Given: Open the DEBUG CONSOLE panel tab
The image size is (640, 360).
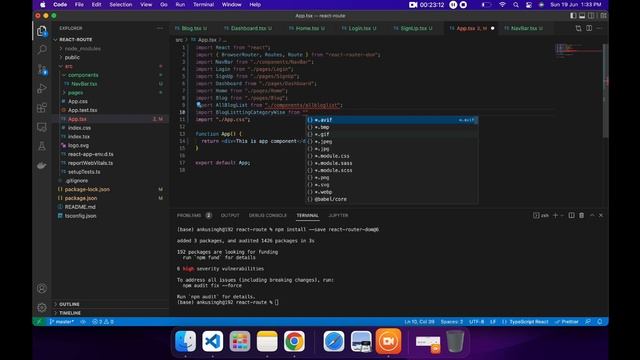Looking at the screenshot, I should (x=268, y=215).
